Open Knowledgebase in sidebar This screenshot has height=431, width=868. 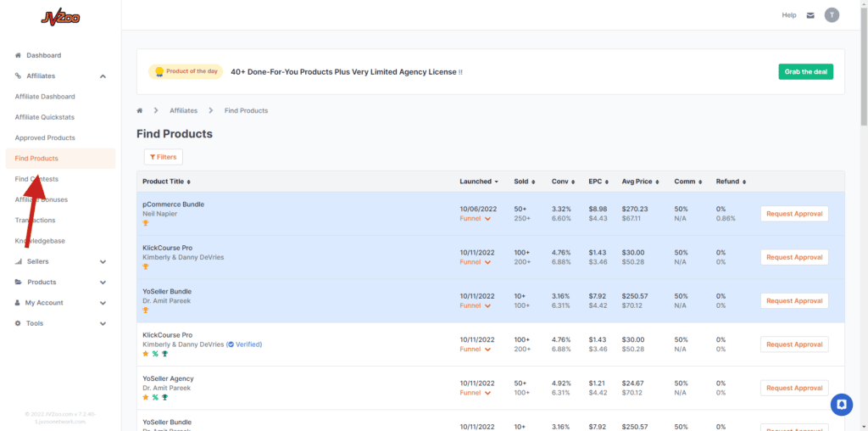tap(40, 241)
